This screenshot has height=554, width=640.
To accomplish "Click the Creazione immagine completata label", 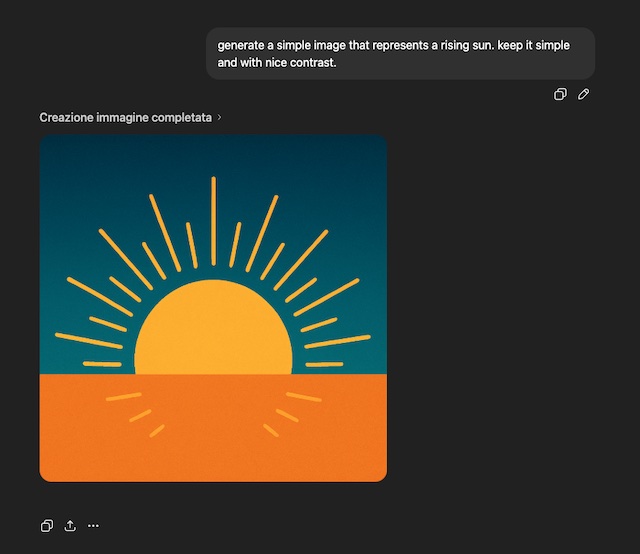I will [x=125, y=118].
